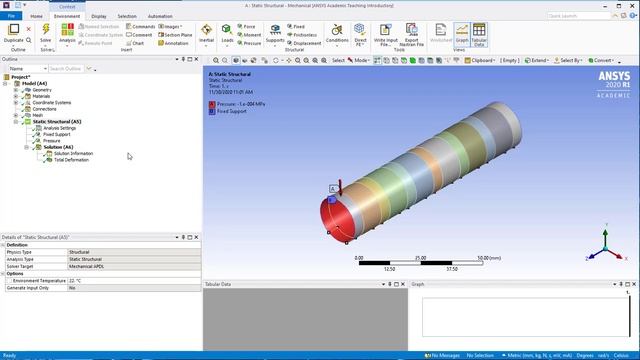Open the Convert dropdown

coord(601,60)
